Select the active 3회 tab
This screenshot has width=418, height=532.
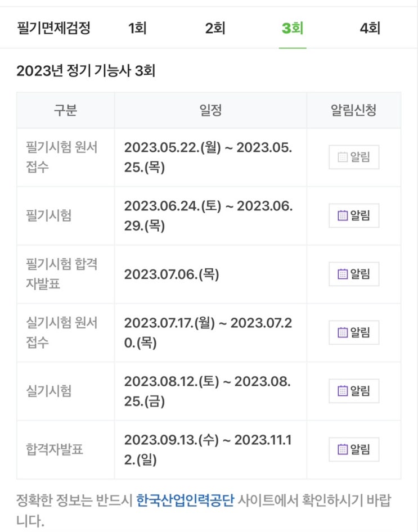point(293,28)
